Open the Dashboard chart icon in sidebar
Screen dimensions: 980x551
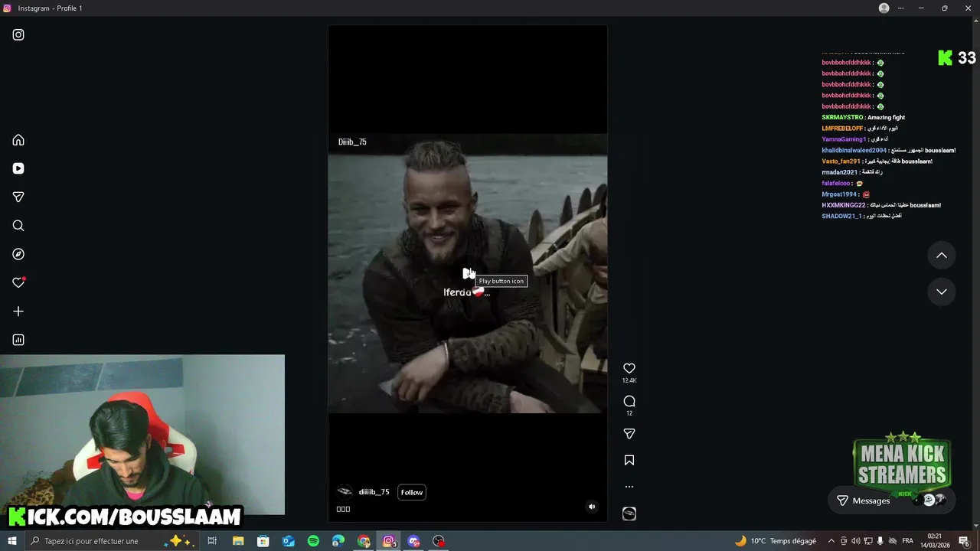point(18,340)
